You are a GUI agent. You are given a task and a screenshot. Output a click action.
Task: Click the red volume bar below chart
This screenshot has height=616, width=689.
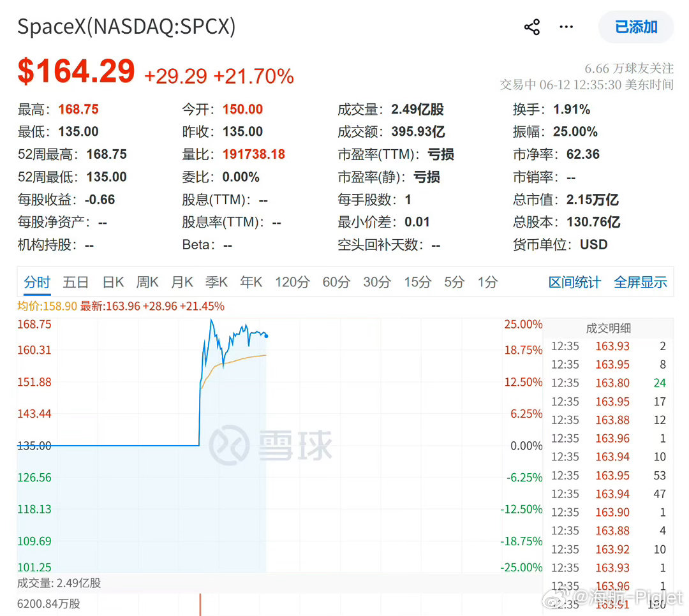200,605
